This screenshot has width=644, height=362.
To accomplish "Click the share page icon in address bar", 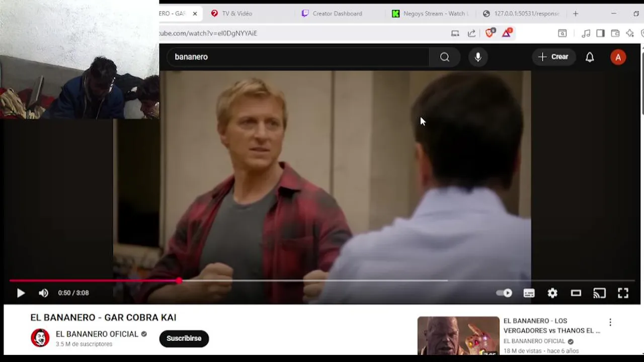I will click(471, 33).
